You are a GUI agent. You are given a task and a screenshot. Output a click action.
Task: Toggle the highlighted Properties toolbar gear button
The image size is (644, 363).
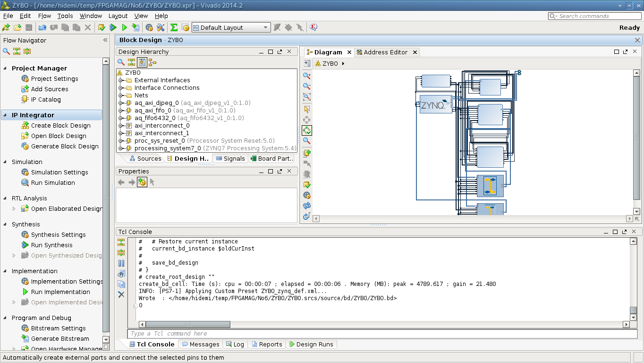pyautogui.click(x=142, y=182)
